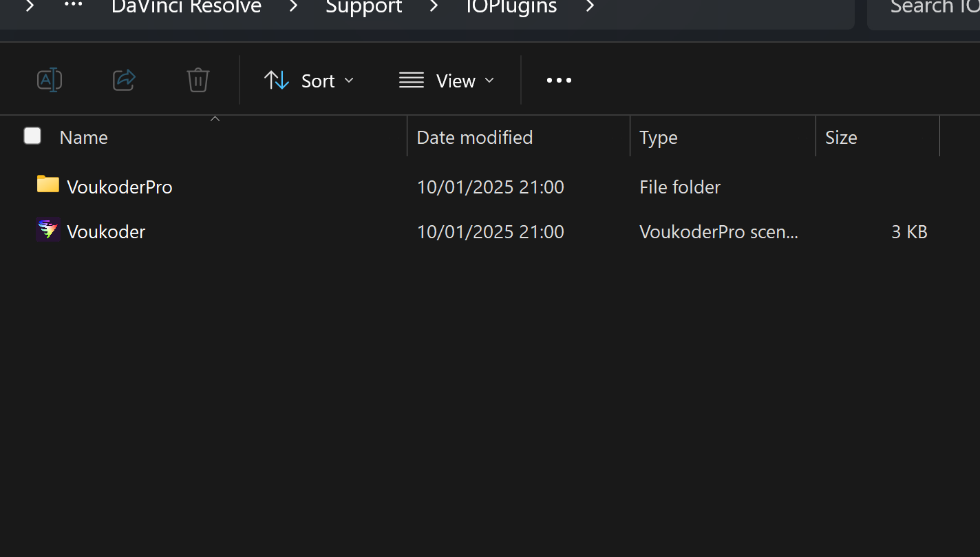
Task: Click the Size column header
Action: (841, 138)
